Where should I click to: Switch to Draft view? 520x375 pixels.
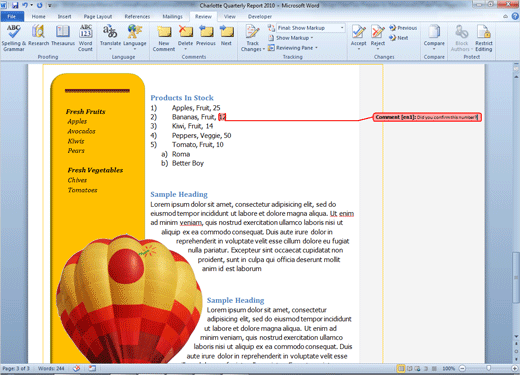tap(434, 368)
